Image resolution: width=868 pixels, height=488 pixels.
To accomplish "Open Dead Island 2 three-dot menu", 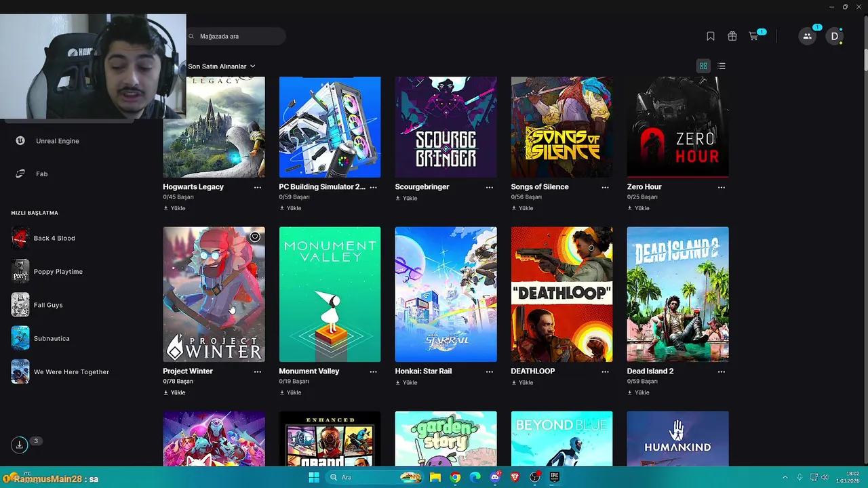I will click(722, 371).
